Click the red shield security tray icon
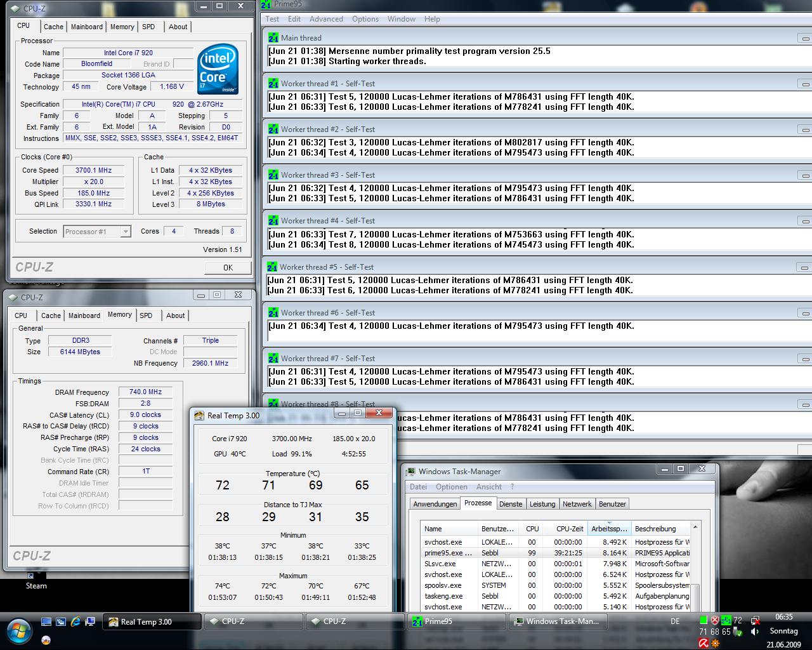The image size is (812, 650). coord(715,620)
